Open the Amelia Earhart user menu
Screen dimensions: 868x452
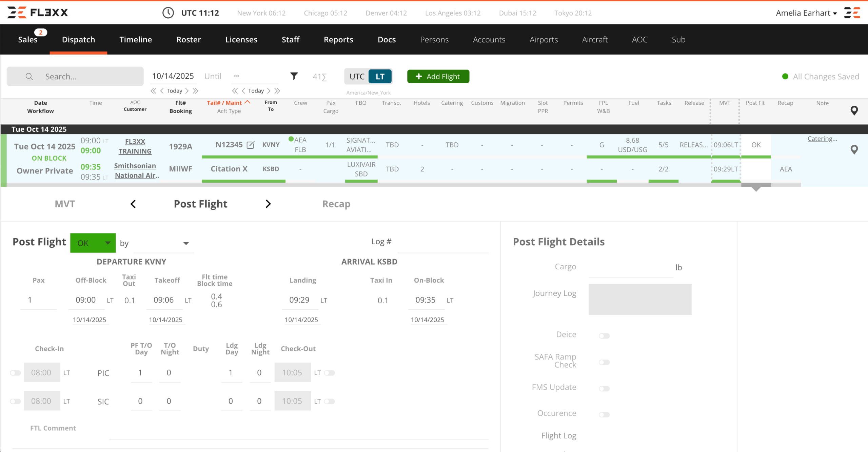tap(806, 13)
